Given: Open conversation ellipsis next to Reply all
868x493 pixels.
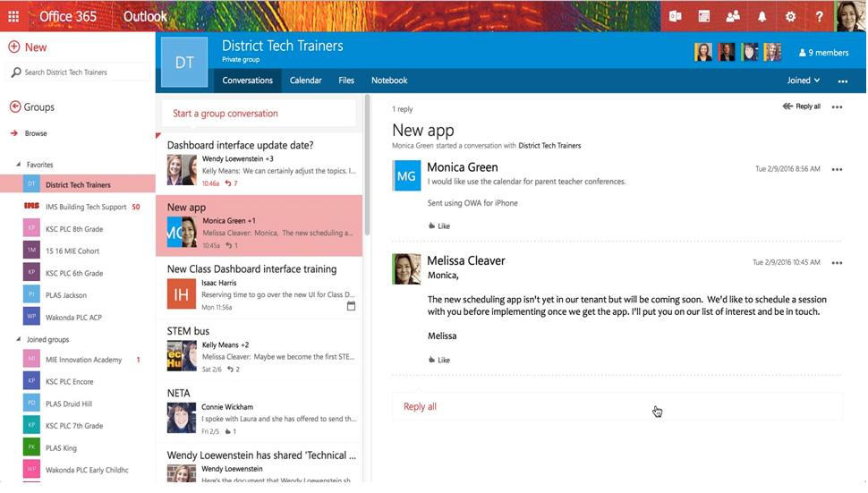Looking at the screenshot, I should [x=837, y=106].
